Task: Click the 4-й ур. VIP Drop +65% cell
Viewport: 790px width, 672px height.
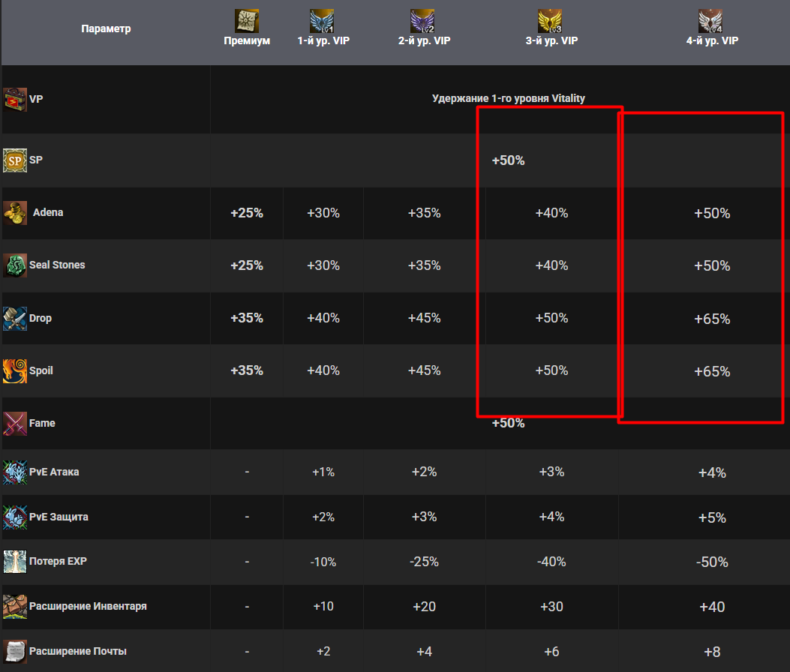Action: [712, 319]
